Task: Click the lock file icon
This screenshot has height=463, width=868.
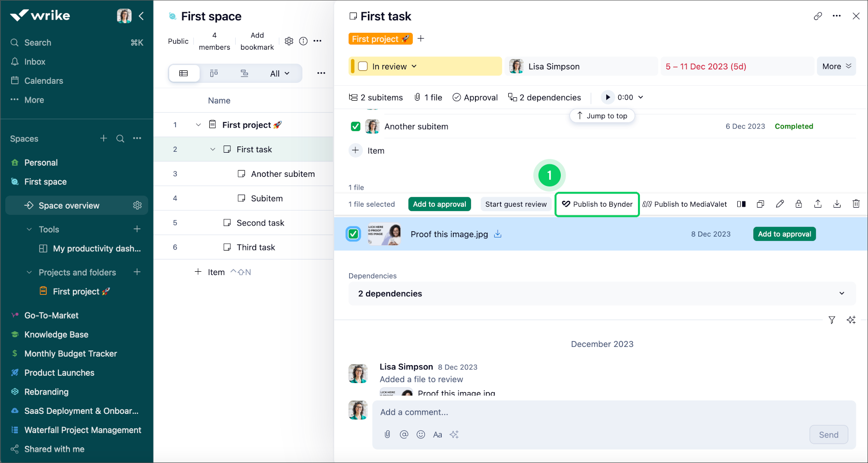Action: click(799, 204)
